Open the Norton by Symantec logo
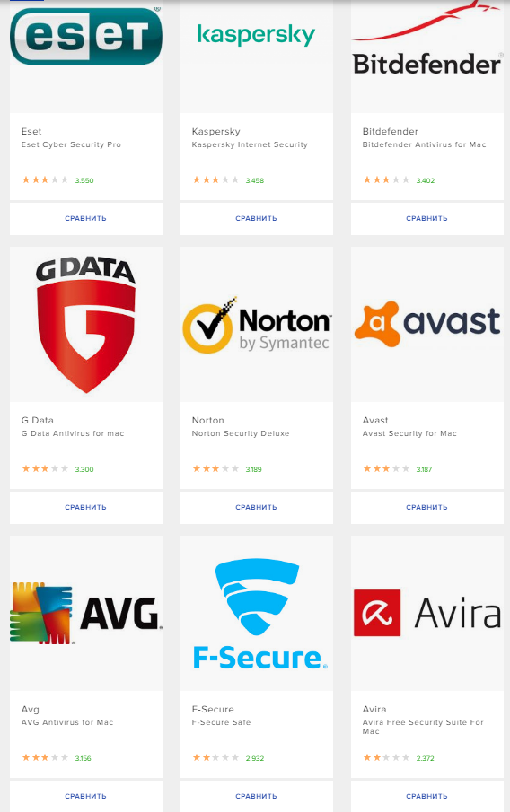 point(257,325)
